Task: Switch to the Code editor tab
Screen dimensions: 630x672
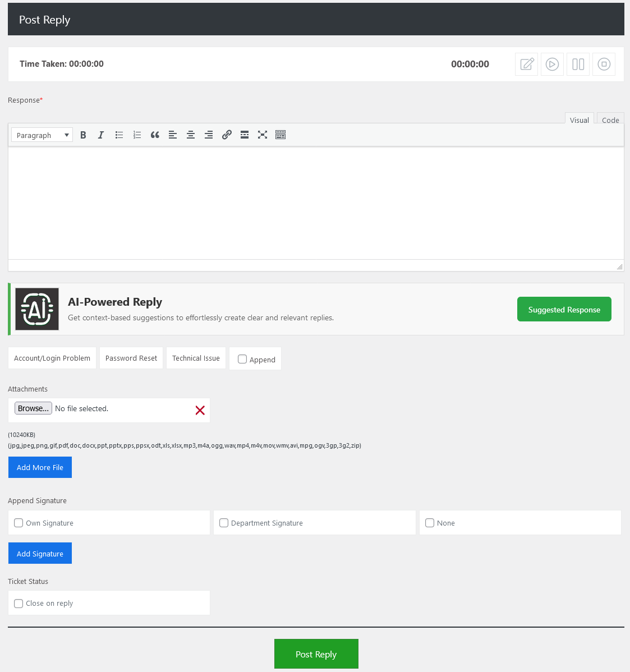Action: [x=610, y=120]
